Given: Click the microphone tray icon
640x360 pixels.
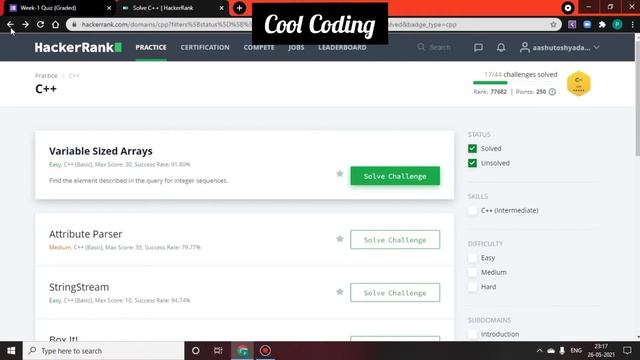Looking at the screenshot, I should (x=562, y=351).
